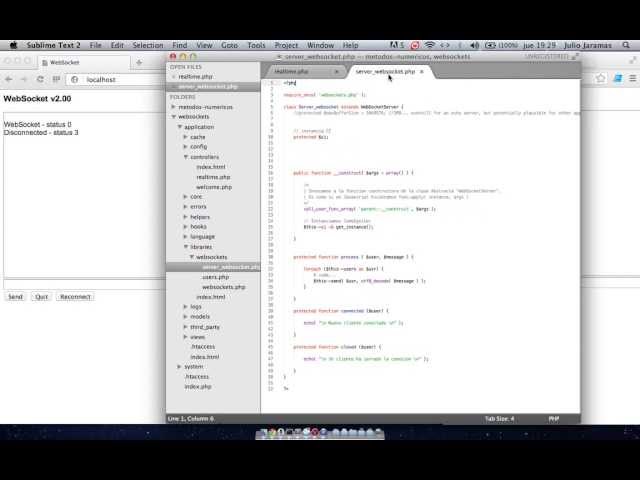Collapse the libraries folder
Image resolution: width=640 pixels, height=480 pixels.
coord(185,247)
